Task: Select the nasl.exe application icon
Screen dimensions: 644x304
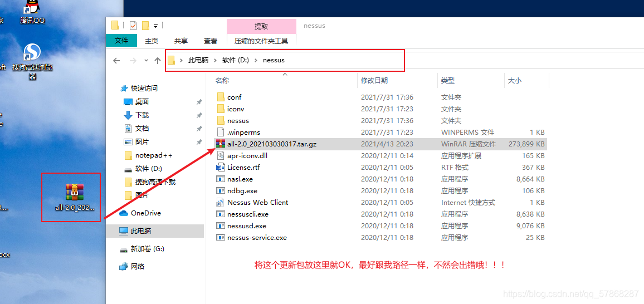Action: pos(221,179)
